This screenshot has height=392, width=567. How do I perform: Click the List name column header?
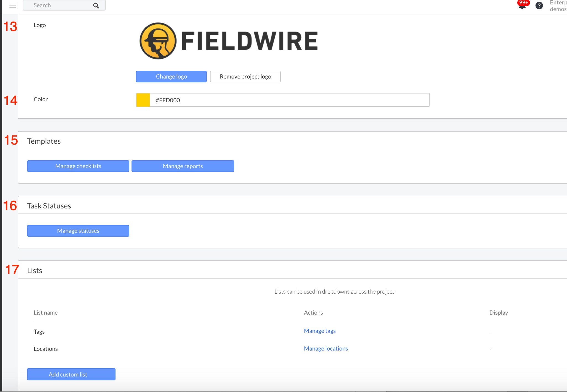(46, 313)
